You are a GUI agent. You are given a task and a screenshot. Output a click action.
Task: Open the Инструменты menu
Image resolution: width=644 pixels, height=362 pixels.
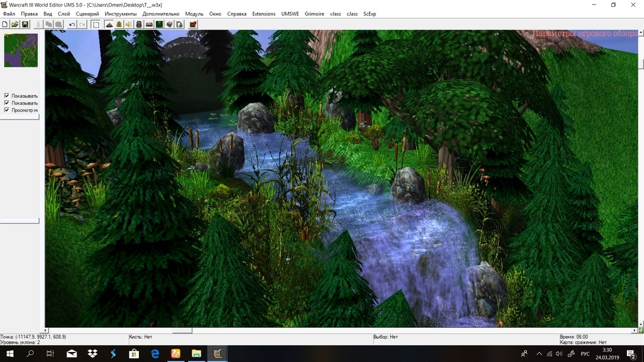[121, 14]
